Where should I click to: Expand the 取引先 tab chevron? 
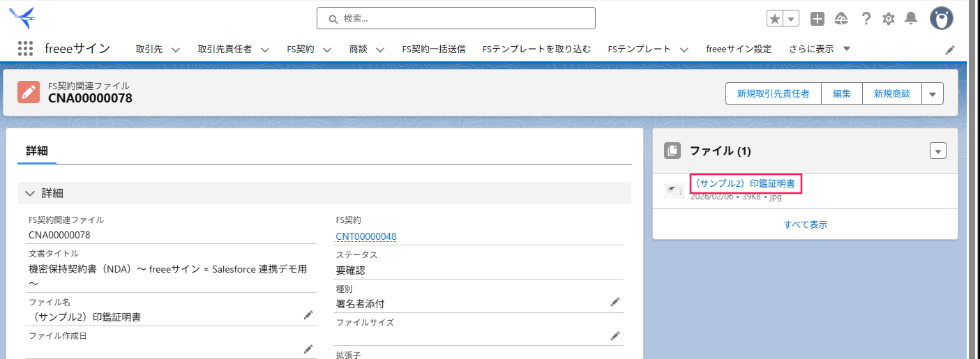pos(176,49)
